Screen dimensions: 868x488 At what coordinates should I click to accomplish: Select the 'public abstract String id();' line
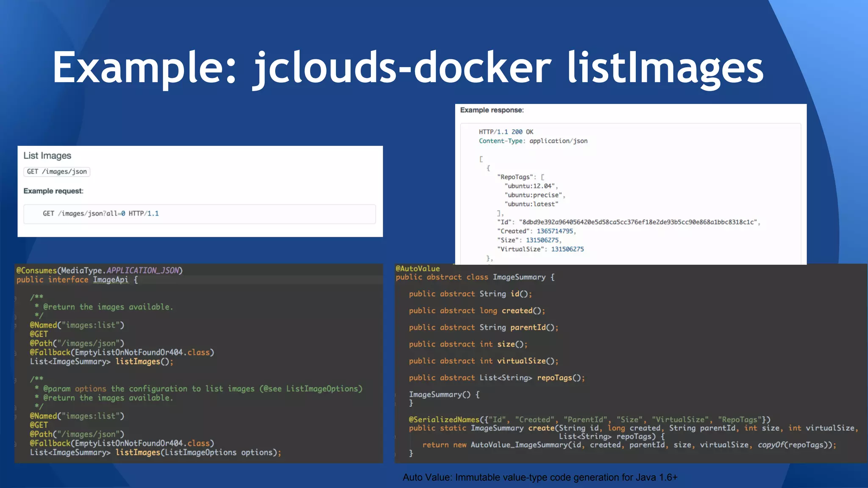pyautogui.click(x=470, y=294)
